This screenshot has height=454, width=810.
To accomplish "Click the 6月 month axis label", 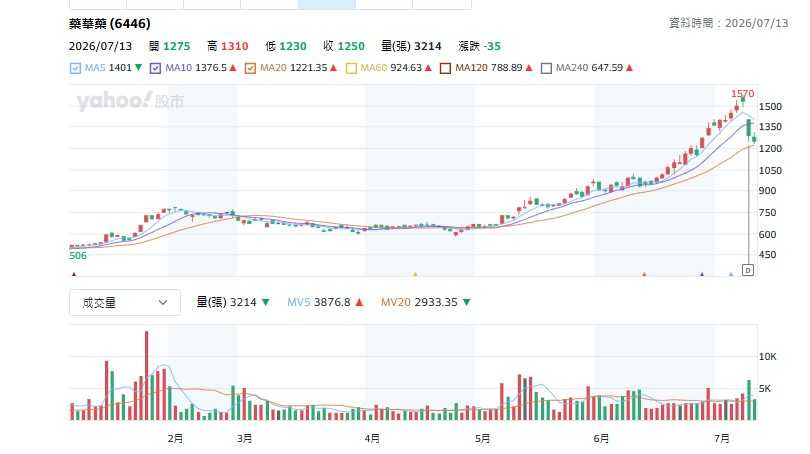I will pos(601,439).
